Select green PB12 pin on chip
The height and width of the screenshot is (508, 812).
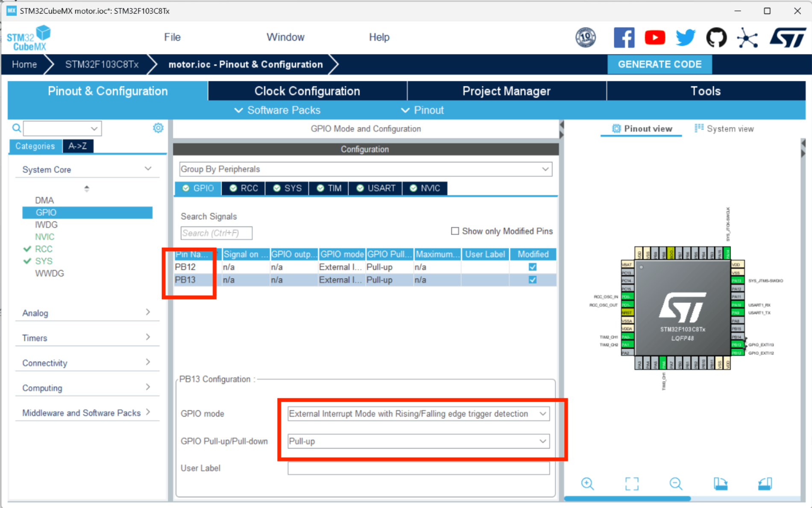[x=737, y=353]
